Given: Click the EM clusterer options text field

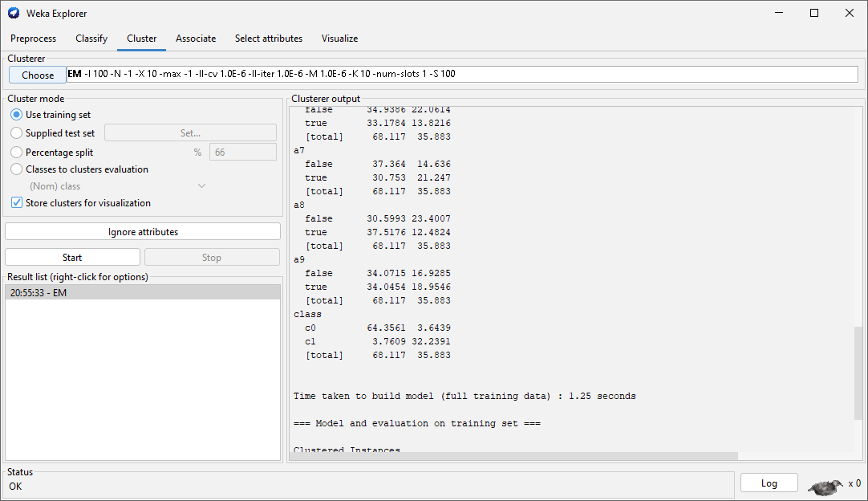Looking at the screenshot, I should [461, 74].
